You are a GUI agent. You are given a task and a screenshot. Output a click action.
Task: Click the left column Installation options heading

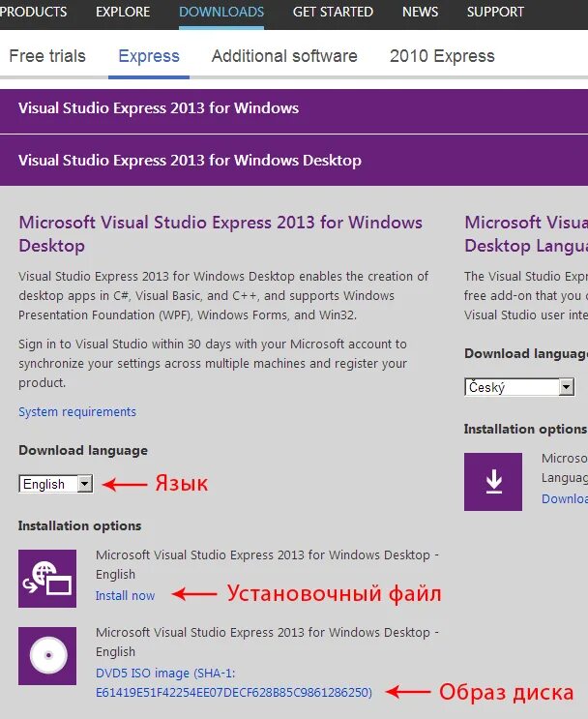pyautogui.click(x=79, y=526)
